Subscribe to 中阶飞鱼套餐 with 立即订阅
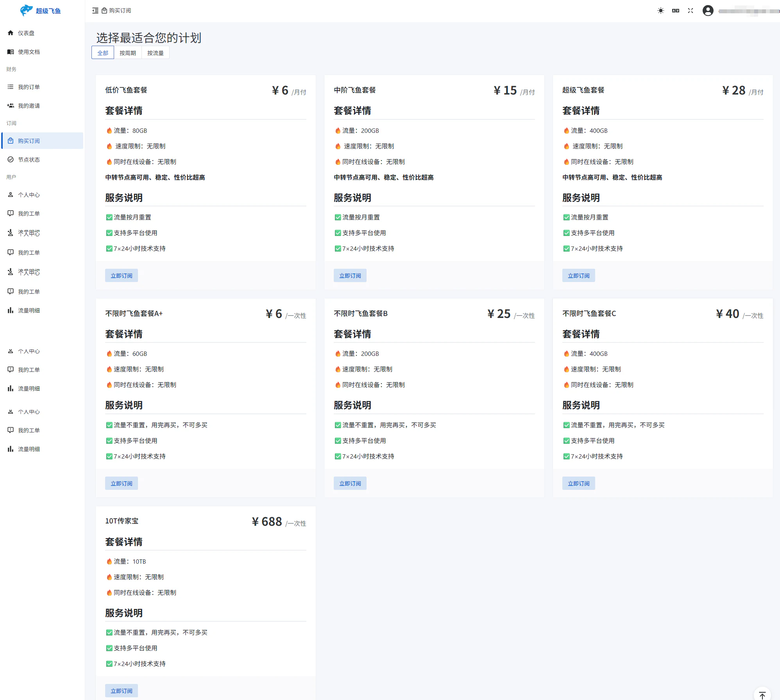The image size is (780, 700). click(x=350, y=276)
